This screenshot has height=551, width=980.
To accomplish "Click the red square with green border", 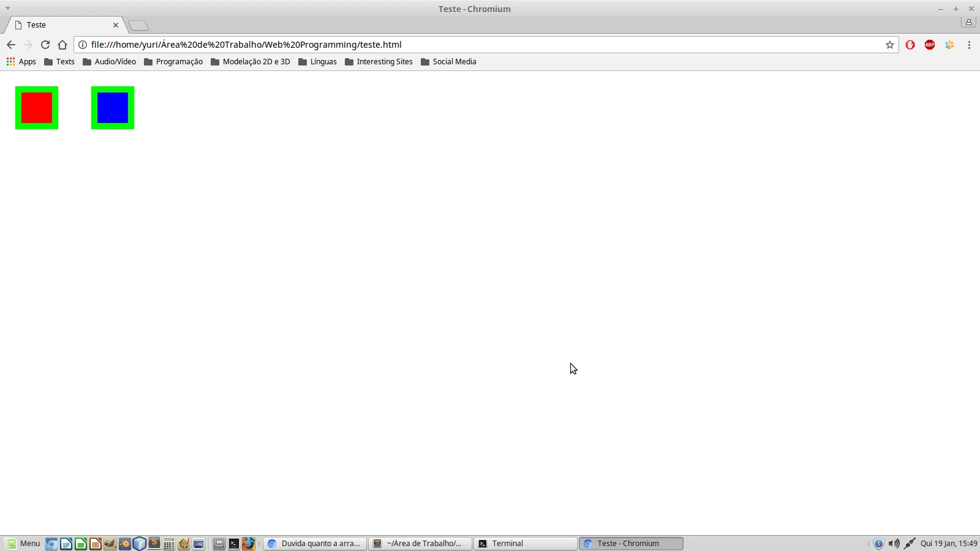I will coord(37,108).
